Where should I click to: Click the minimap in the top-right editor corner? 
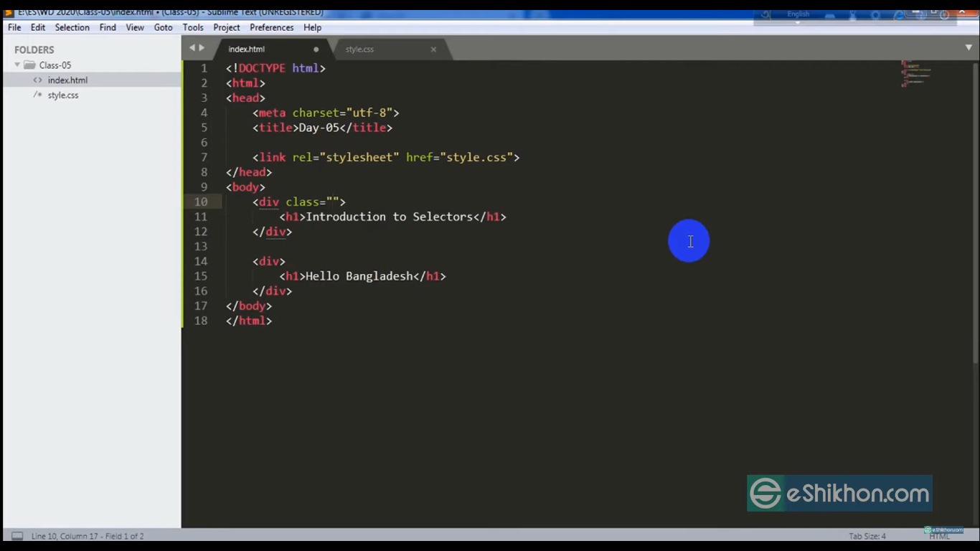click(x=915, y=75)
